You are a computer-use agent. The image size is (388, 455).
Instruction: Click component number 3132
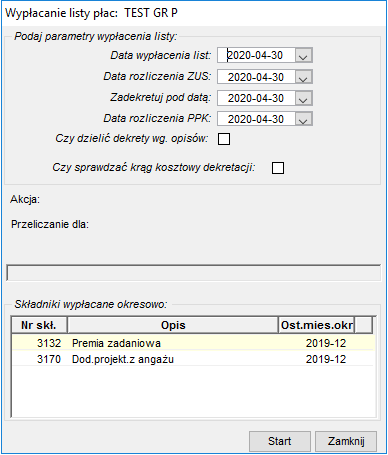(49, 343)
